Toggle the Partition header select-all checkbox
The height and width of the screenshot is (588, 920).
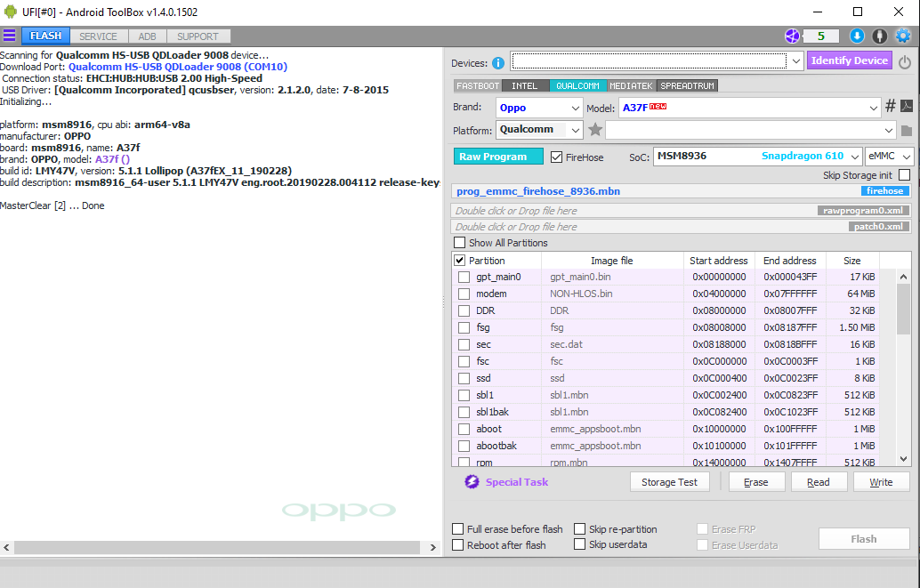[x=459, y=260]
